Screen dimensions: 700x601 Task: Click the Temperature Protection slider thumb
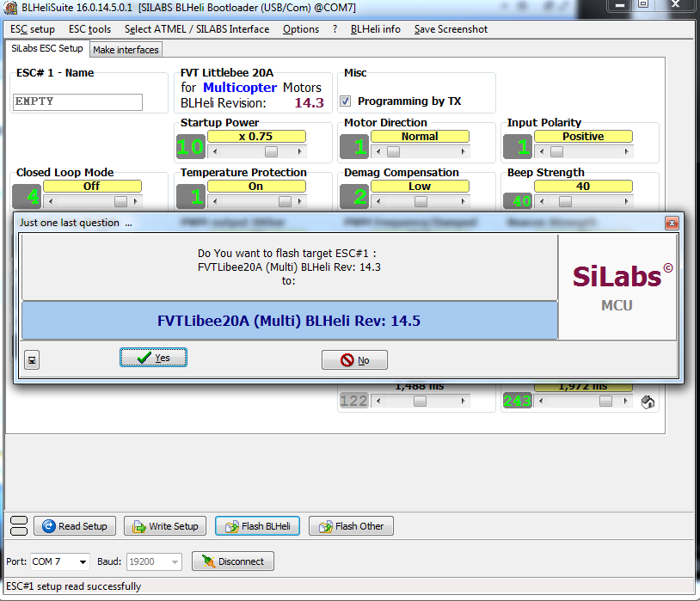pos(285,201)
